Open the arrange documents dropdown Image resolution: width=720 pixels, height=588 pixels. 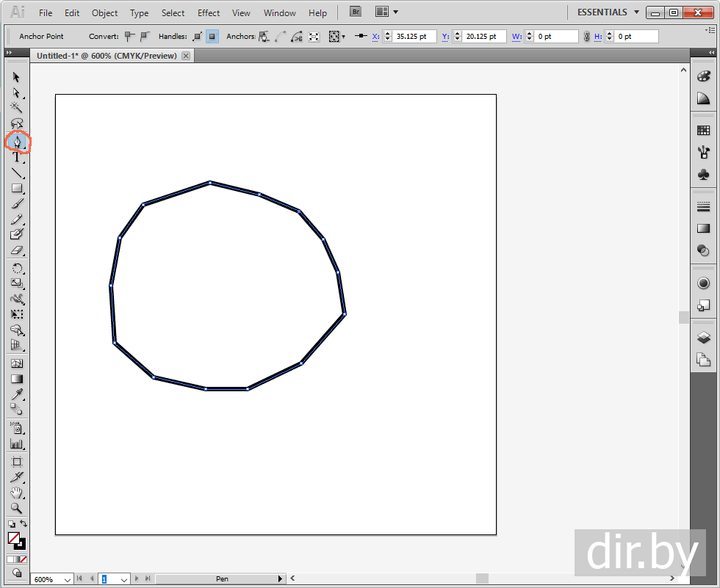(386, 12)
